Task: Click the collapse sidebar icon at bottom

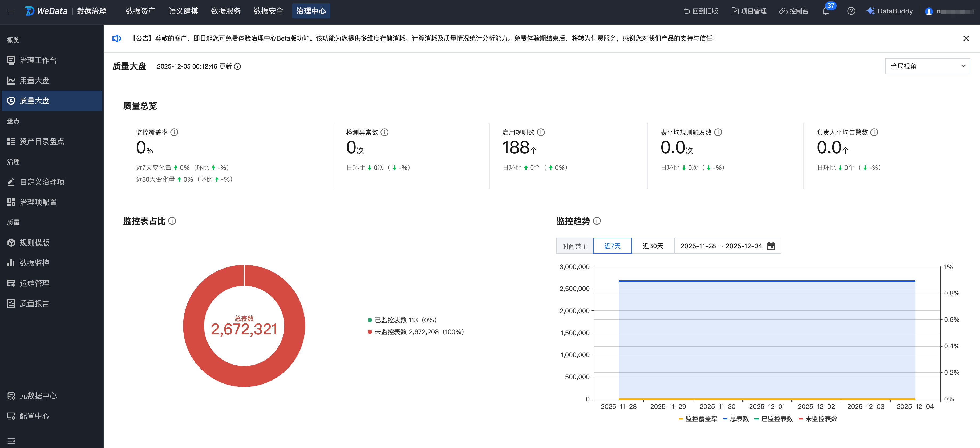Action: [11, 441]
